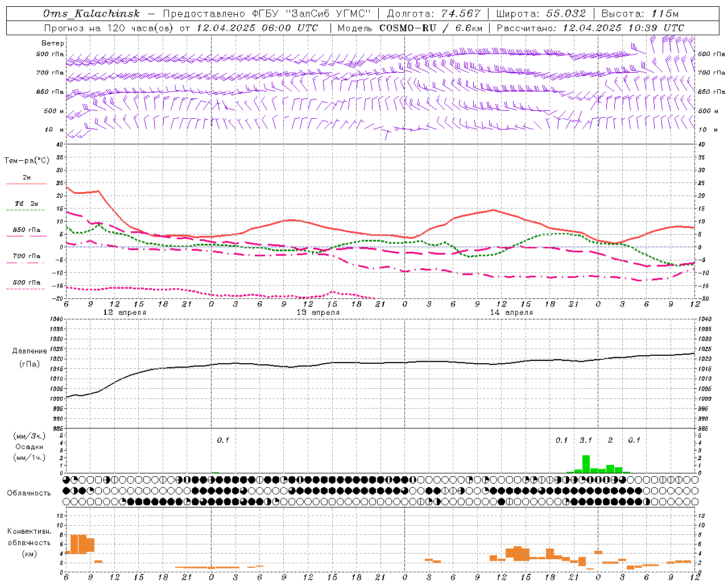This screenshot has height=582, width=728.
Task: Click the 'Высота: 115м' header value
Action: point(640,14)
